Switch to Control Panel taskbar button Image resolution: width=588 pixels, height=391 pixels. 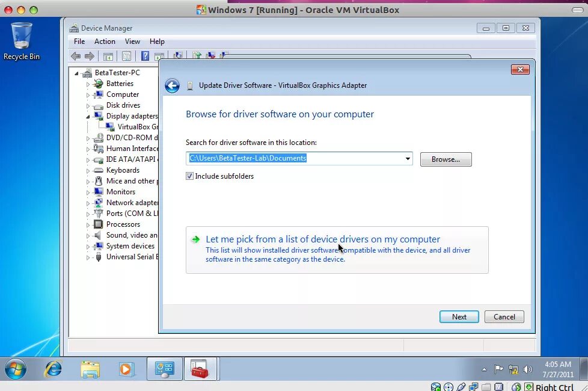pos(165,369)
